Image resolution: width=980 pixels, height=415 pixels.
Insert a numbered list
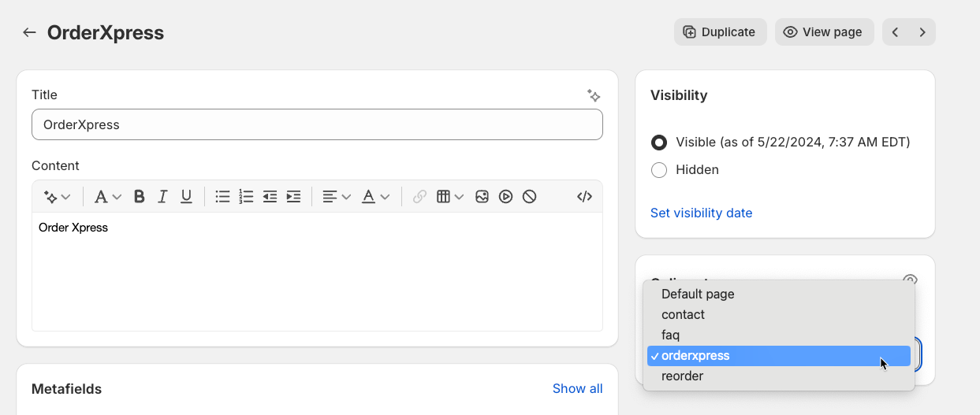pyautogui.click(x=246, y=197)
